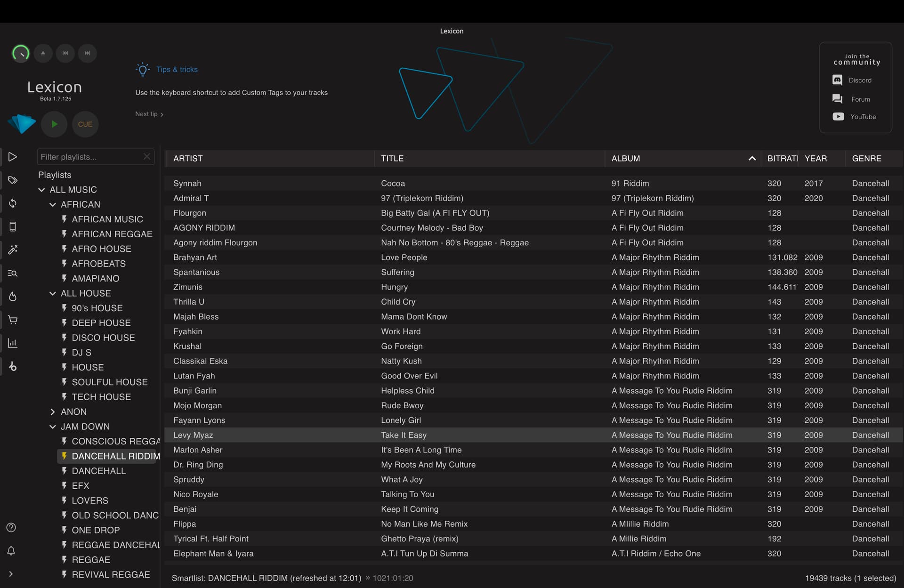Click the Bunji Garlin artist cell
This screenshot has height=588, width=904.
pos(195,391)
